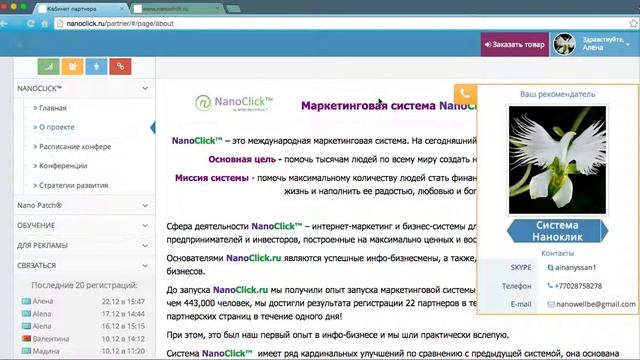The width and height of the screenshot is (640, 360).
Task: Click the flag next to Валентина
Action: 26,339
